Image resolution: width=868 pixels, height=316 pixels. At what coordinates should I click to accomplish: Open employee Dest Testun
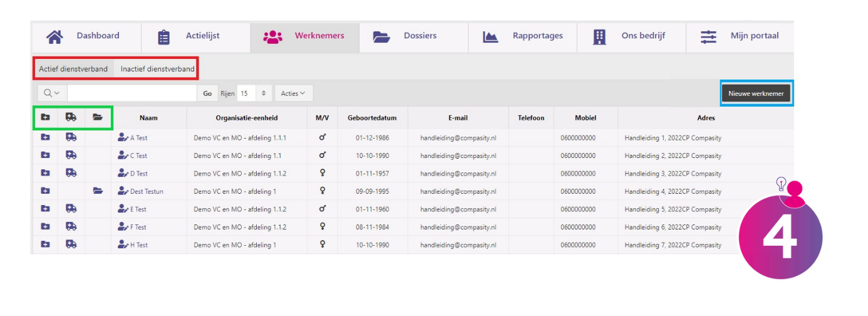click(141, 191)
